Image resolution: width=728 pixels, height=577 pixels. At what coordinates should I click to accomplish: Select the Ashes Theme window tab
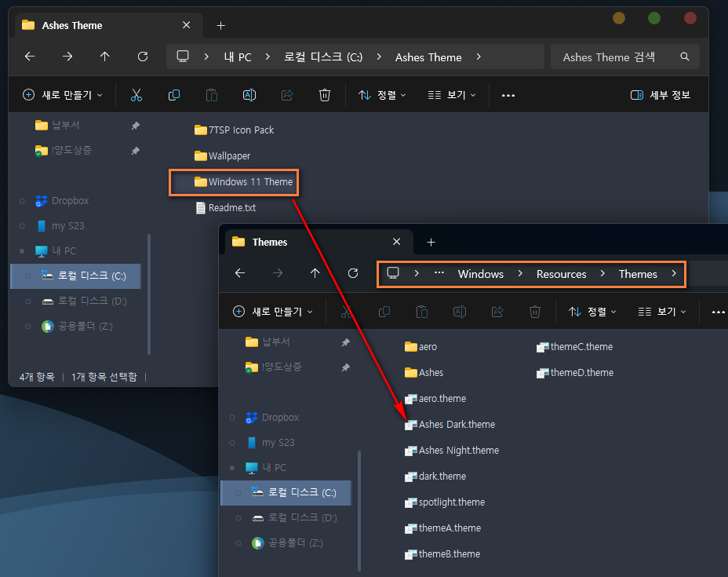click(x=109, y=25)
